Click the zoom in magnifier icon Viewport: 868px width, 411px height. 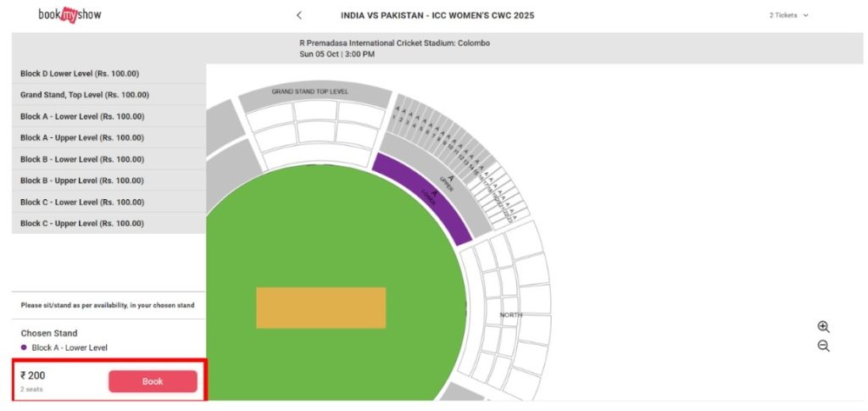tap(823, 326)
